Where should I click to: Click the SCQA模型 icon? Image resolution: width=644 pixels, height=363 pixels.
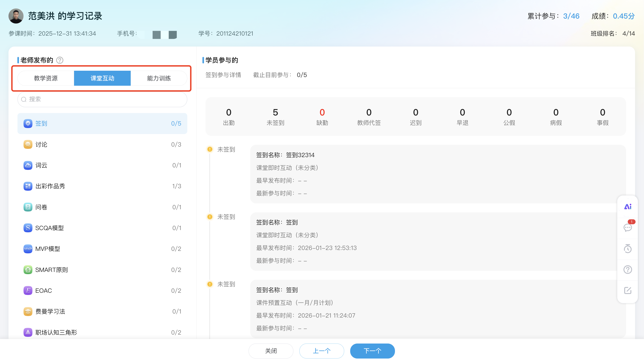point(28,228)
